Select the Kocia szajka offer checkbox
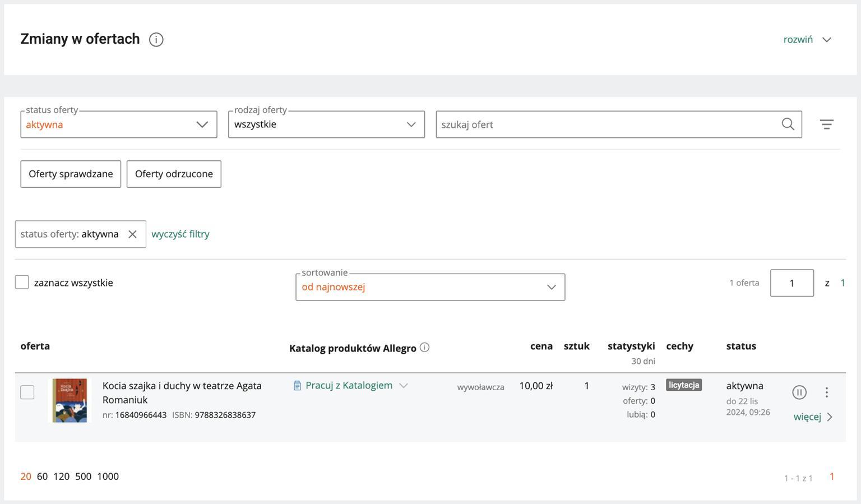This screenshot has width=861, height=504. [x=27, y=392]
